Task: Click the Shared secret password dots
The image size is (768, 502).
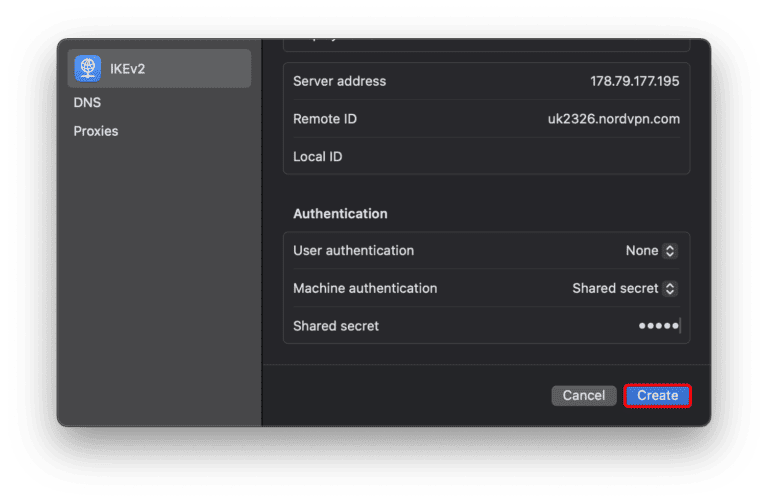Action: coord(658,326)
